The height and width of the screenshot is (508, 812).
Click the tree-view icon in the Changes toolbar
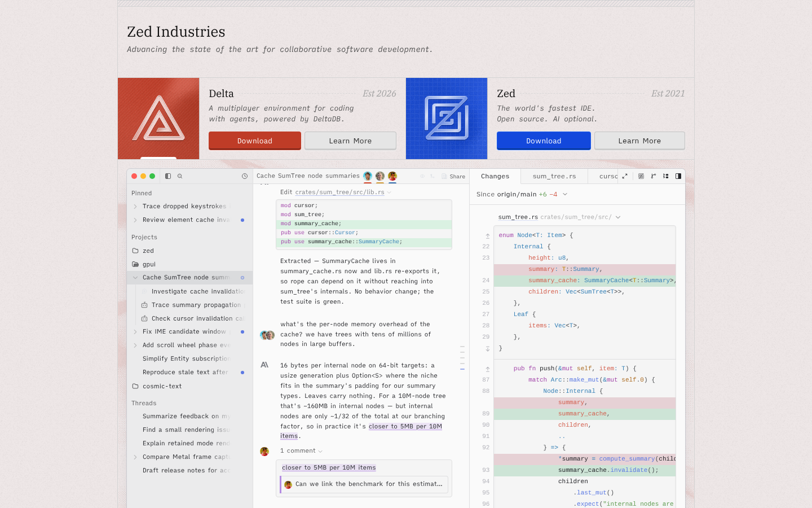(x=666, y=176)
